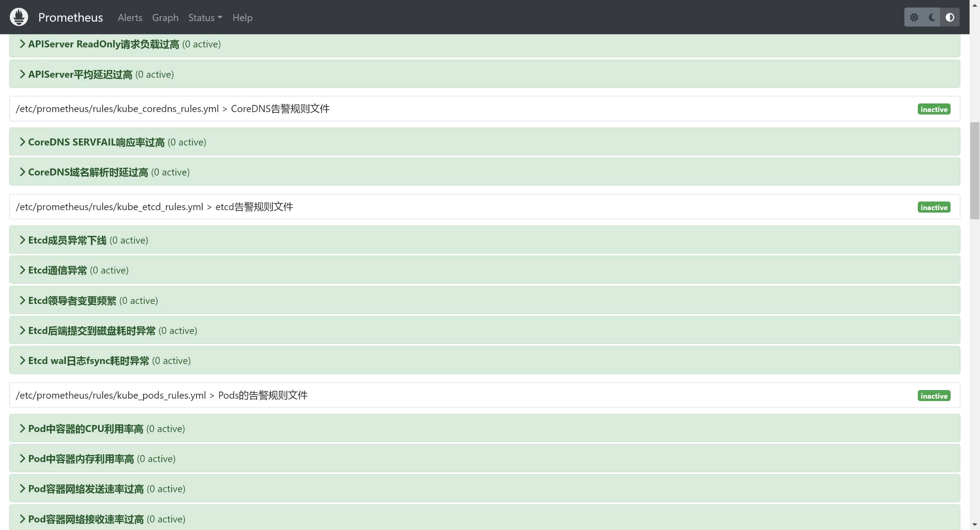Viewport: 980px width, 530px height.
Task: Switch to dark theme moon icon
Action: point(932,17)
